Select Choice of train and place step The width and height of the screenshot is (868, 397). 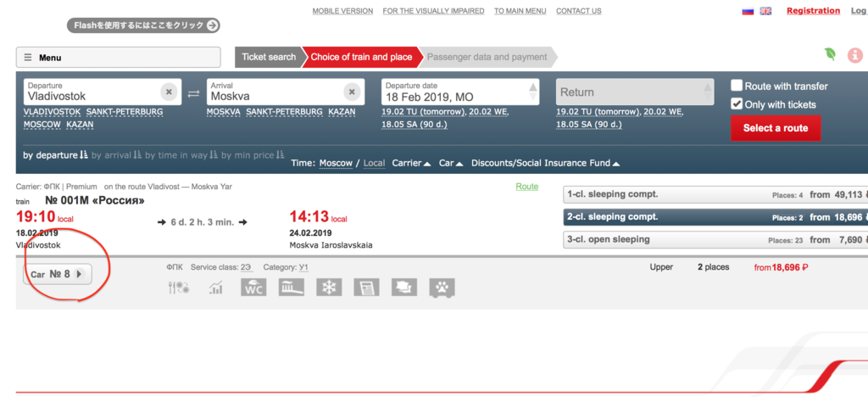pos(361,57)
